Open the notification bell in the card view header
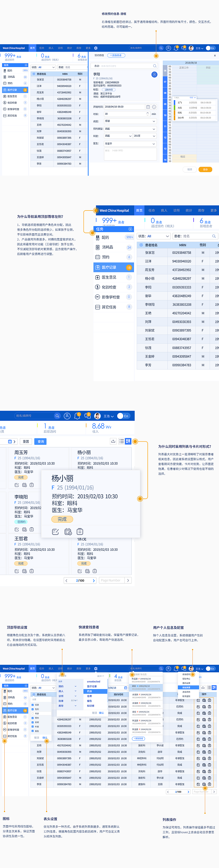Viewport: 219px width, 868px height. (x=77, y=416)
